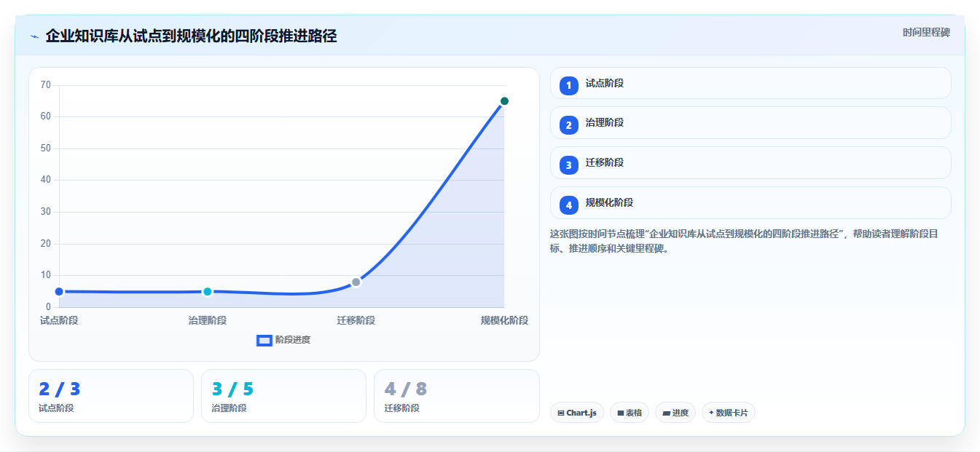Click the x-axis label 规模化阶段

pyautogui.click(x=504, y=320)
